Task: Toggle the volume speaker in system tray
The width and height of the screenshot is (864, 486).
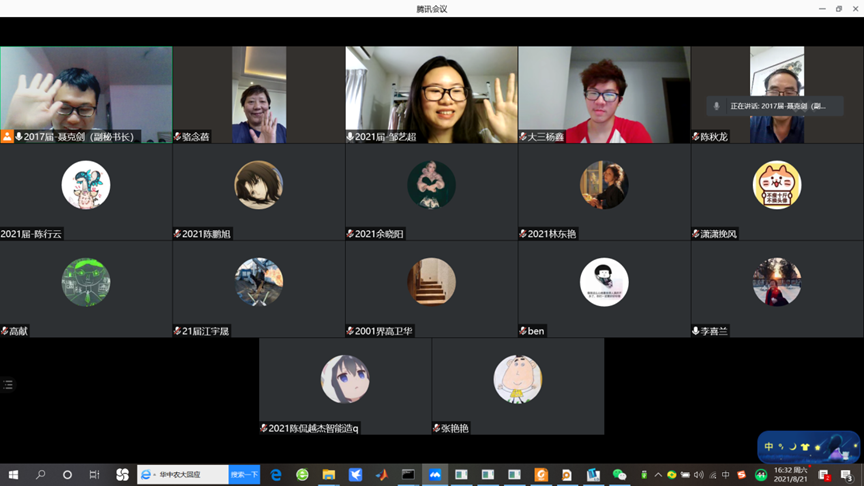Action: [x=699, y=475]
